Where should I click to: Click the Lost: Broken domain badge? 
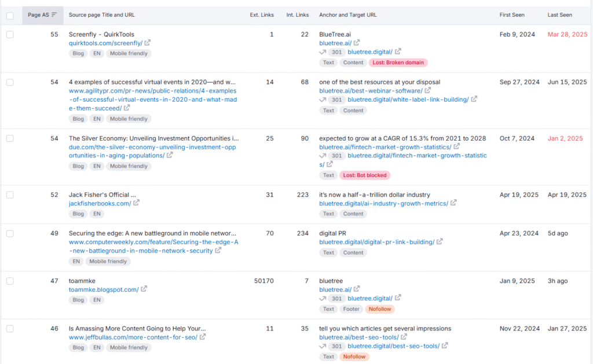[x=398, y=62]
